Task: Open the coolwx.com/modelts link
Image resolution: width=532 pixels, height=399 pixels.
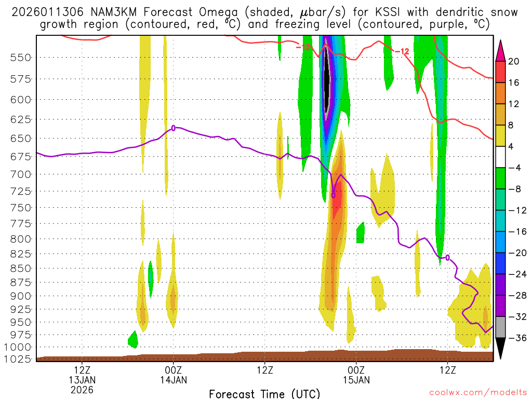Action: point(478,393)
